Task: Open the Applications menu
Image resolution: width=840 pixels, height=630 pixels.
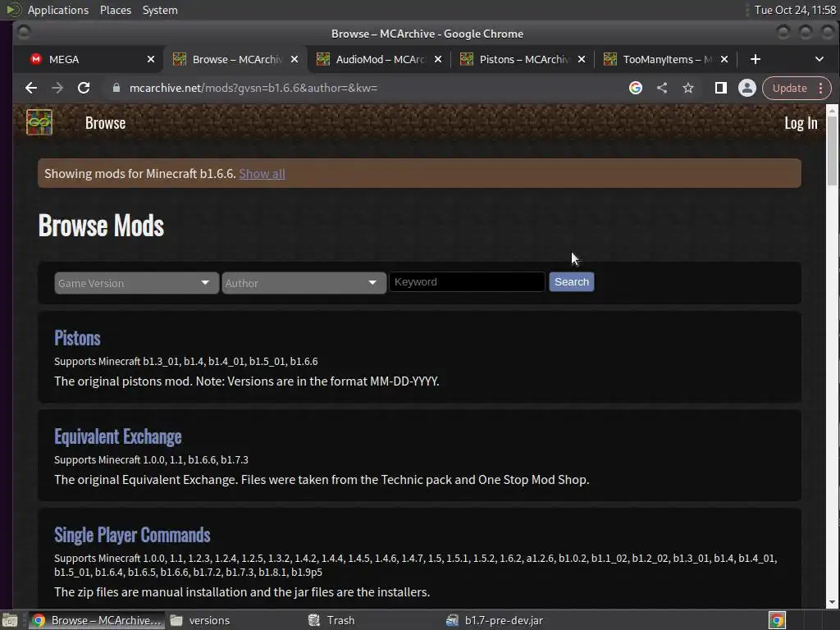Action: [x=58, y=10]
